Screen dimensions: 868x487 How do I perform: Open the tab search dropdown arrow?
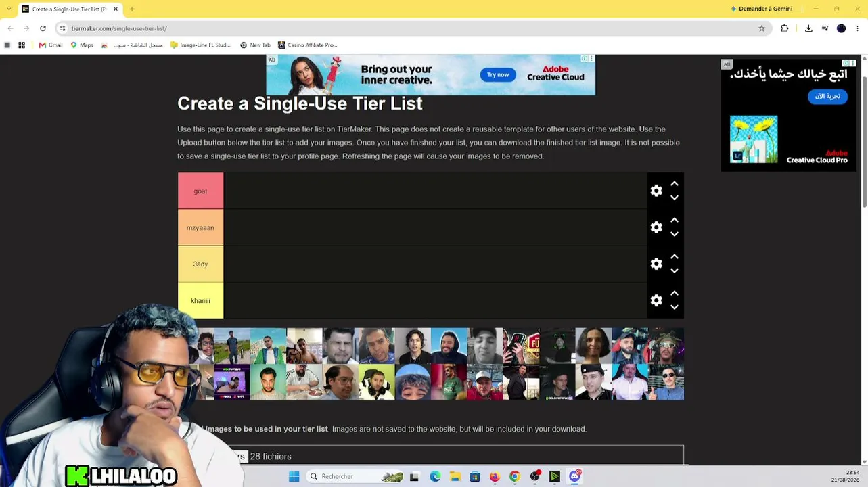9,9
